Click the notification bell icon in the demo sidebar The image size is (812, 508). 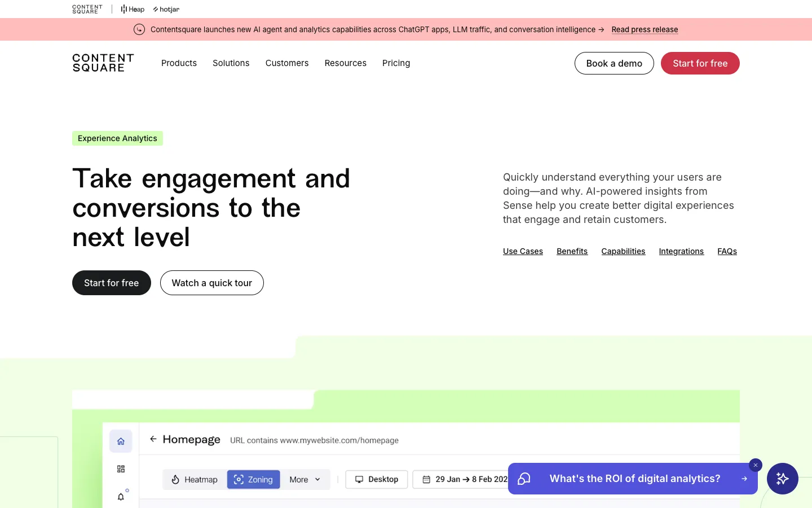[x=121, y=497]
